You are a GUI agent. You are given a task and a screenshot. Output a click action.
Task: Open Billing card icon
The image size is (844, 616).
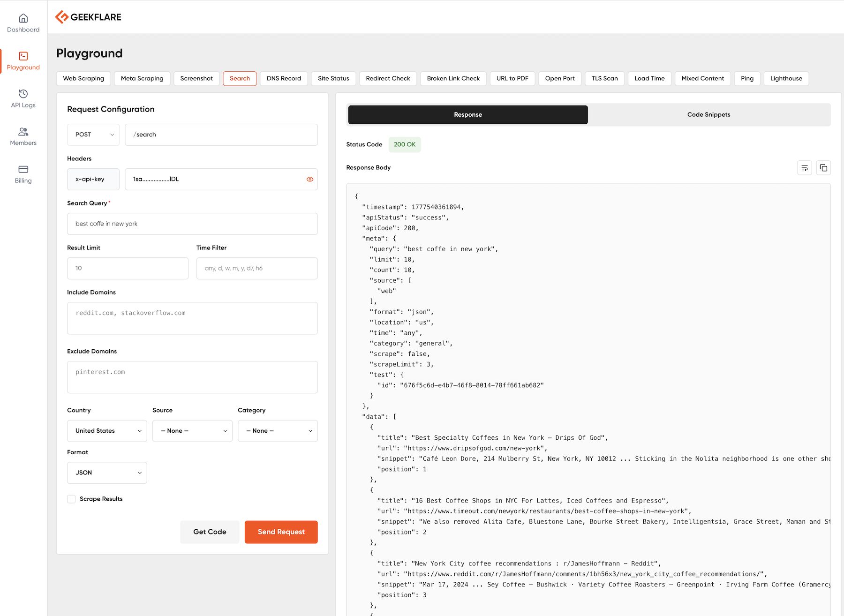23,169
